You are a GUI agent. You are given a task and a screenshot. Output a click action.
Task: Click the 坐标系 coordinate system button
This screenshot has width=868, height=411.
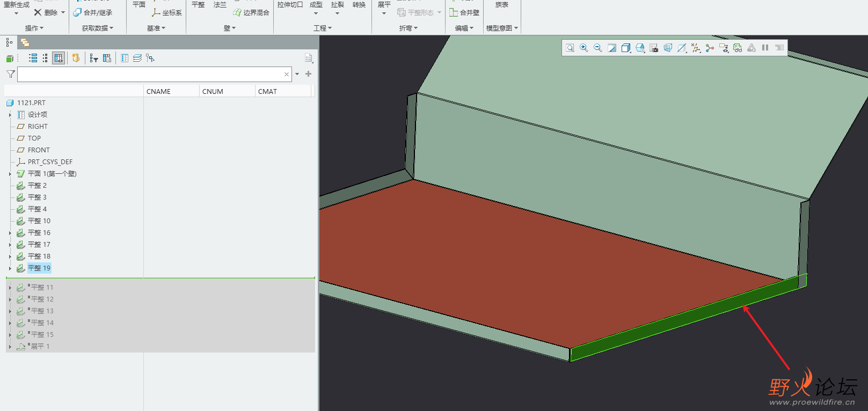[x=167, y=12]
